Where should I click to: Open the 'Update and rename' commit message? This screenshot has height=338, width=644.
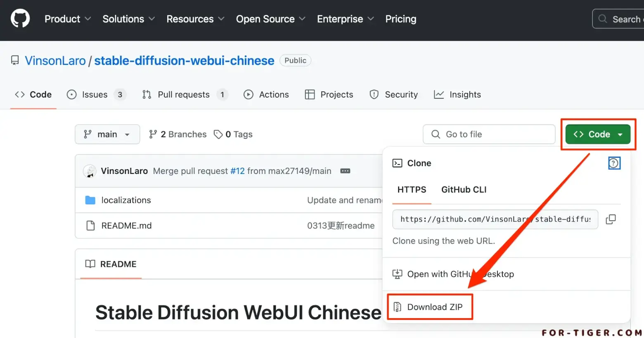pos(345,200)
